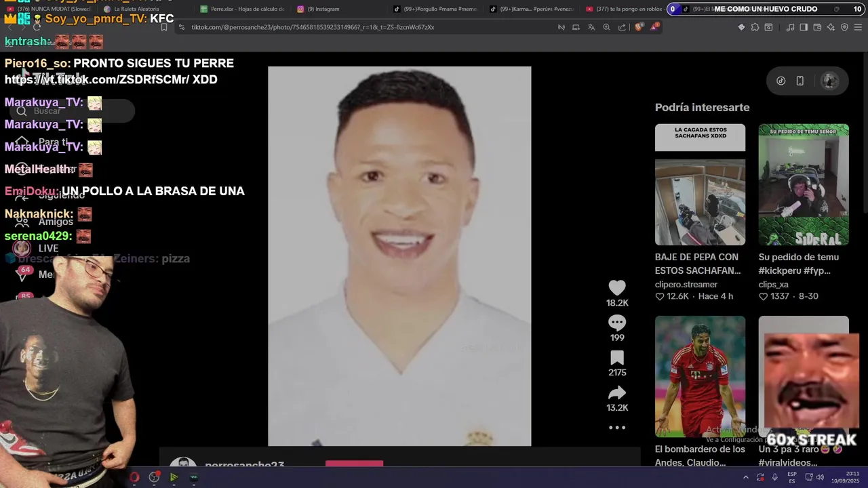
Task: Open the three-dots more options menu
Action: pyautogui.click(x=617, y=428)
